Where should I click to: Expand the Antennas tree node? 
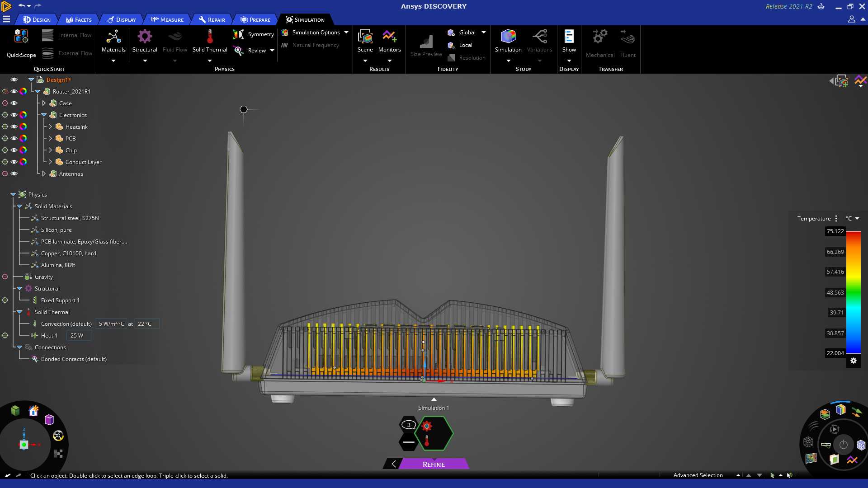44,174
